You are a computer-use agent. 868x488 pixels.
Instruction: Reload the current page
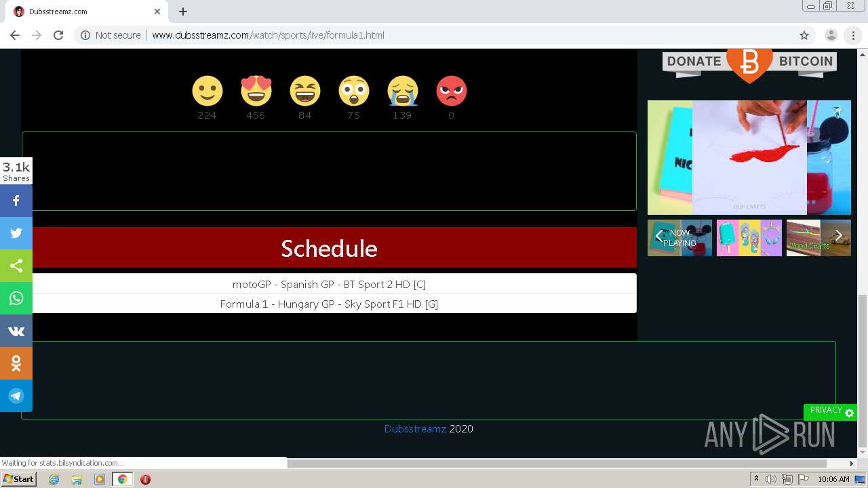(58, 35)
